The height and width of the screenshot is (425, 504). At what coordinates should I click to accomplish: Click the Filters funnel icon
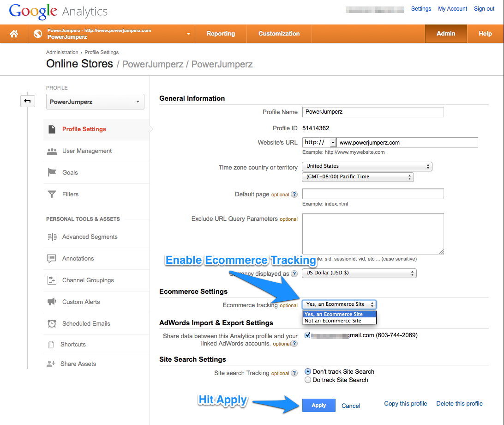point(52,194)
